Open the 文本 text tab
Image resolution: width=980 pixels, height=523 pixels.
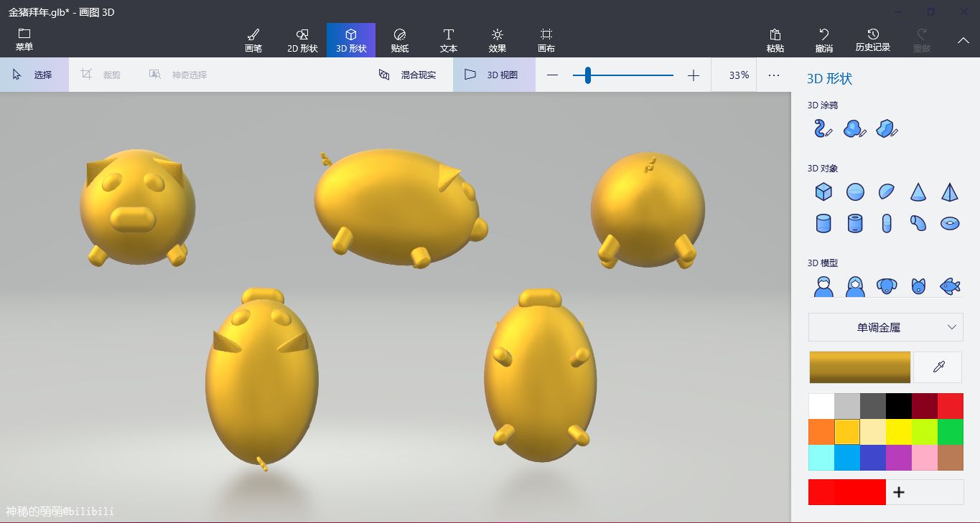449,40
